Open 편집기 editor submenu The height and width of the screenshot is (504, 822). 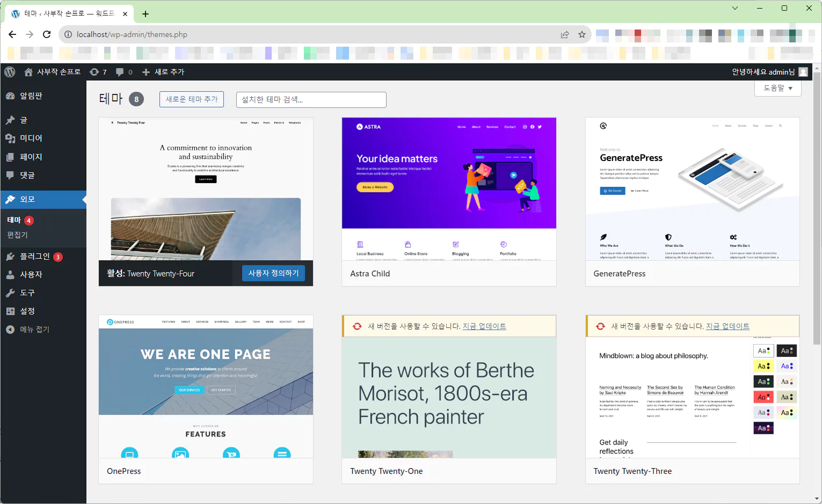point(17,235)
